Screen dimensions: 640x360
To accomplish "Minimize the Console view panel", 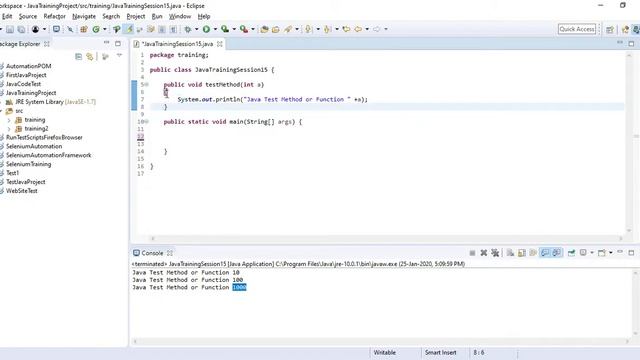I will (x=620, y=253).
